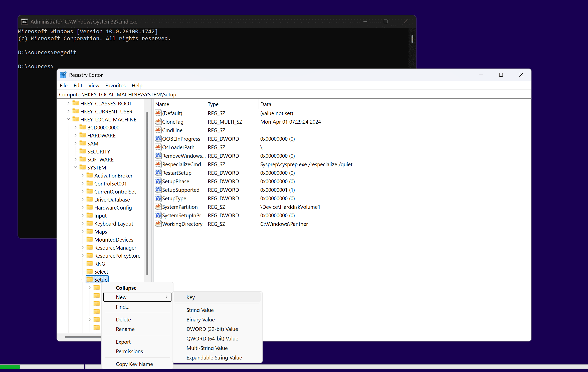Click the cmd.exe window title icon

[x=24, y=22]
